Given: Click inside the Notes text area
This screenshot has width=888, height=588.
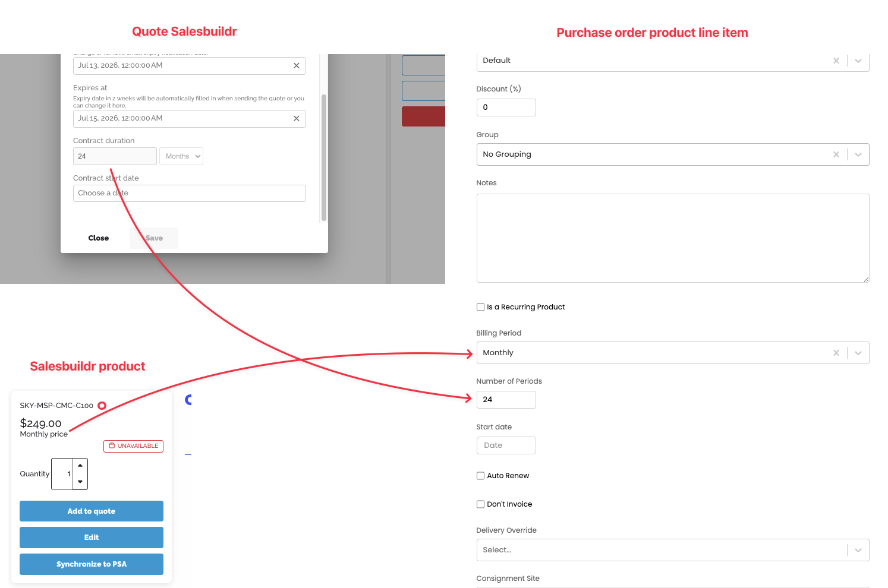Looking at the screenshot, I should point(673,238).
